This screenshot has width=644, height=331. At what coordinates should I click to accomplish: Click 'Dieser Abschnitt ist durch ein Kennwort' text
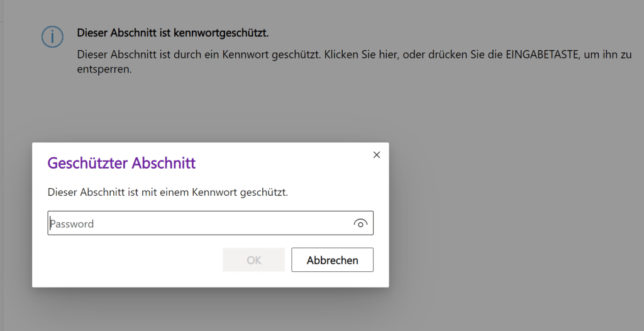pyautogui.click(x=167, y=55)
